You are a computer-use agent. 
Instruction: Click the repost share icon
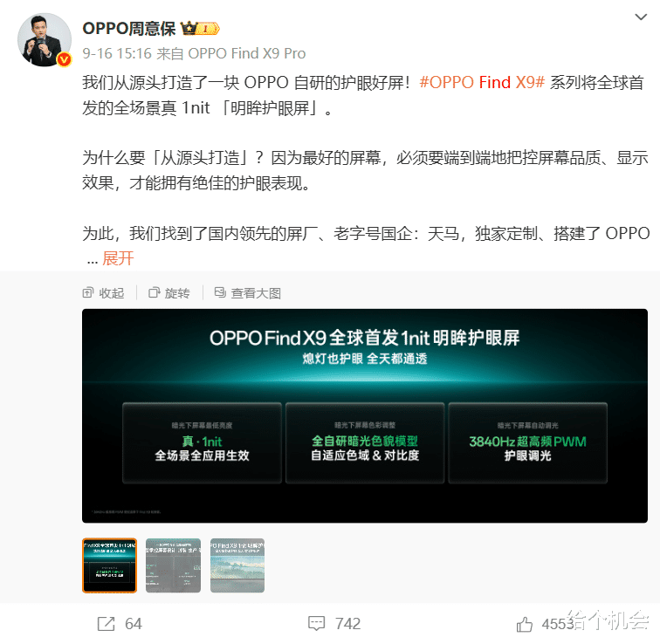click(x=107, y=624)
